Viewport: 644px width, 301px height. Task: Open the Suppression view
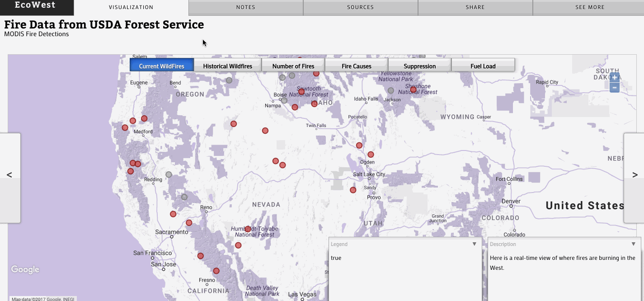coord(419,66)
